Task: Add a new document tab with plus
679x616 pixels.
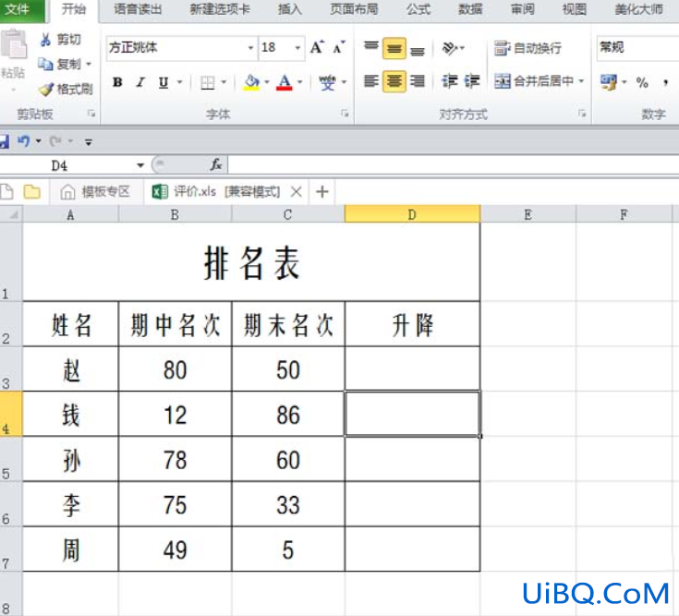Action: [x=321, y=191]
